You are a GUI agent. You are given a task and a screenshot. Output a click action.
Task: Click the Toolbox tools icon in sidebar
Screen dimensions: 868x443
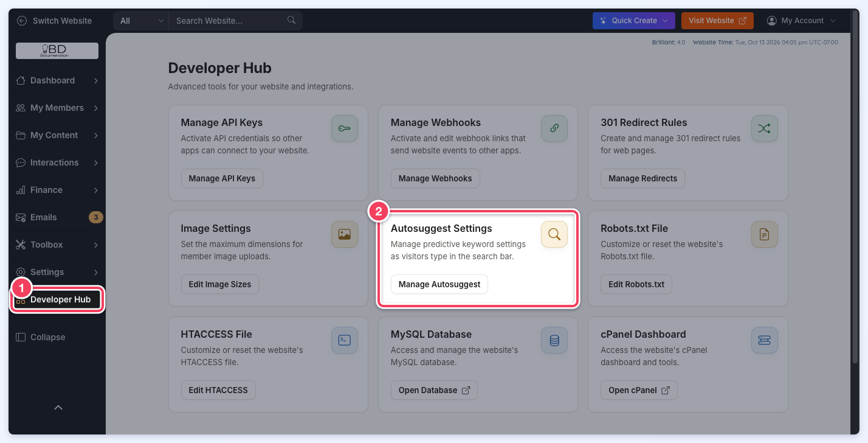point(21,245)
